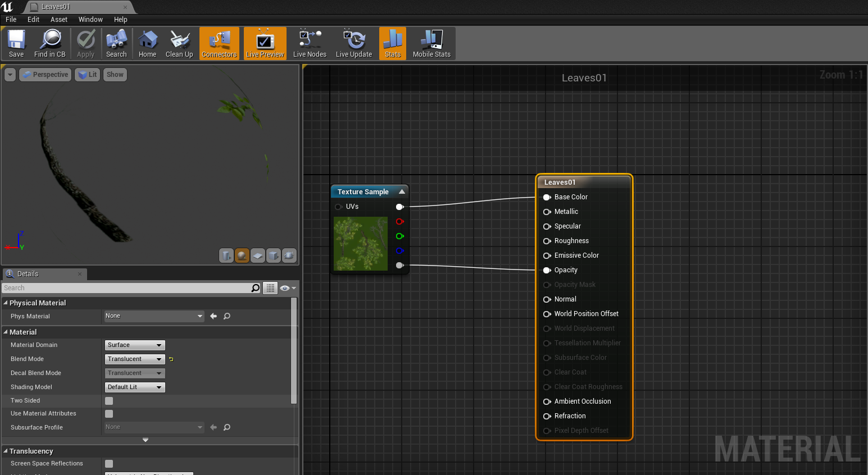Click the Perspective viewport button
The height and width of the screenshot is (475, 868).
pyautogui.click(x=45, y=74)
